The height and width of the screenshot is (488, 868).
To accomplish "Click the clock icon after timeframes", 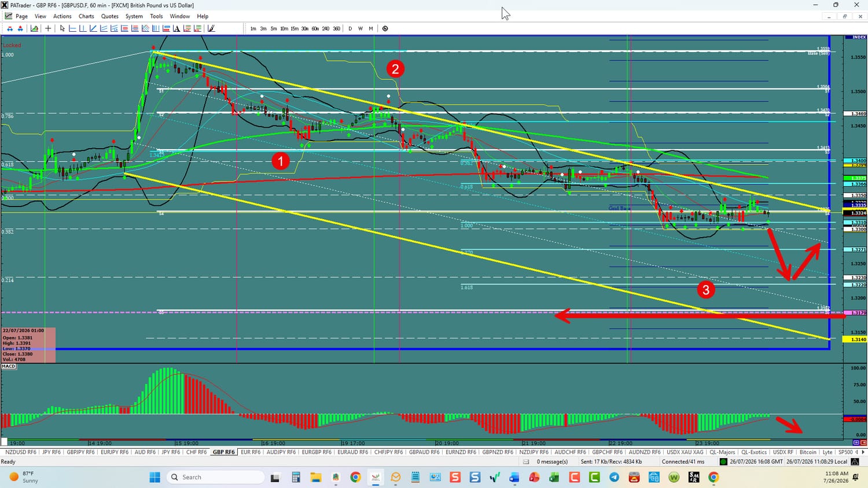I will [x=385, y=28].
